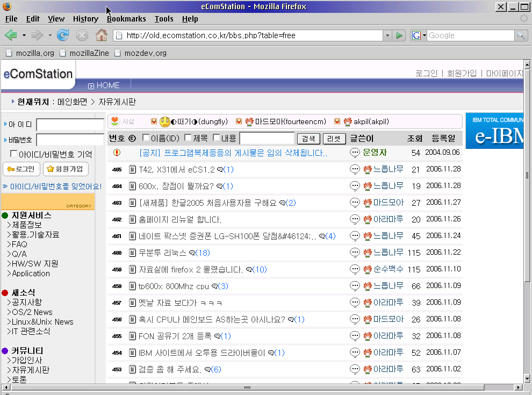Tick the 제목 search checkbox
This screenshot has width=532, height=395.
188,137
